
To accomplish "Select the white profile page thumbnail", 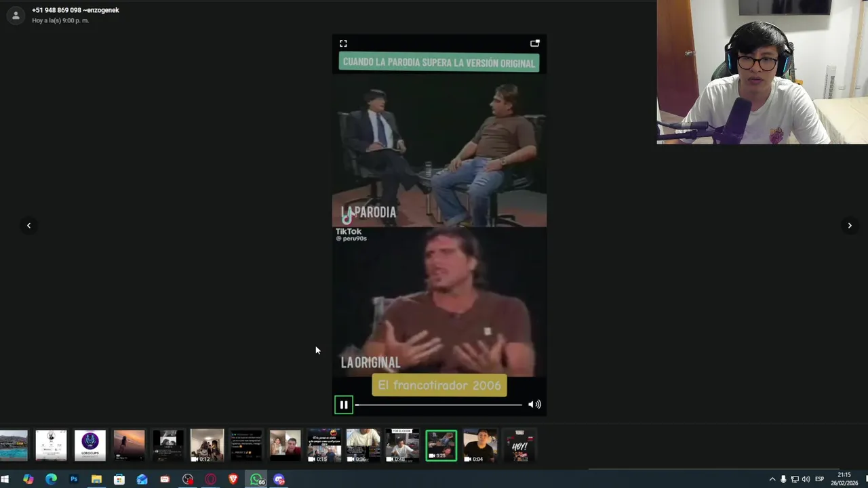I will (x=51, y=446).
